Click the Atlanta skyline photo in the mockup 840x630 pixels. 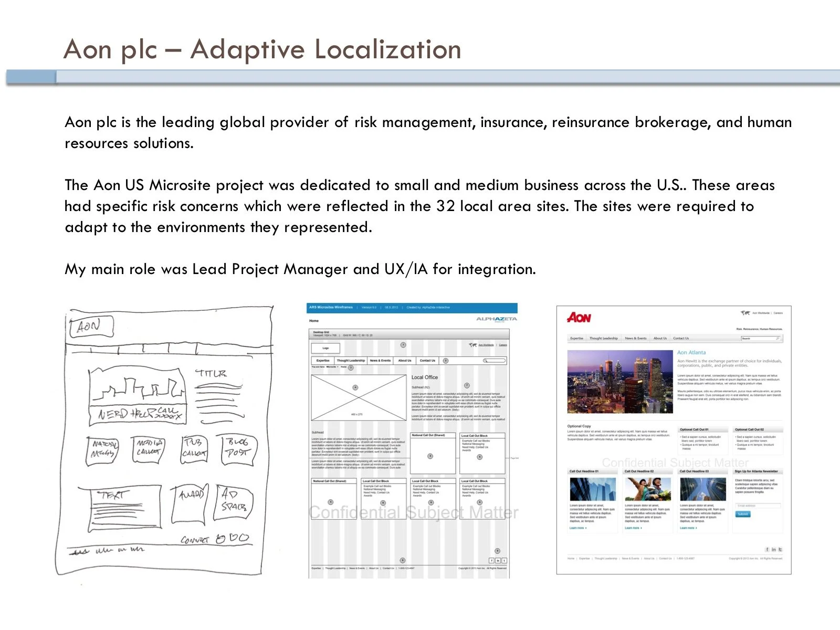coord(620,382)
